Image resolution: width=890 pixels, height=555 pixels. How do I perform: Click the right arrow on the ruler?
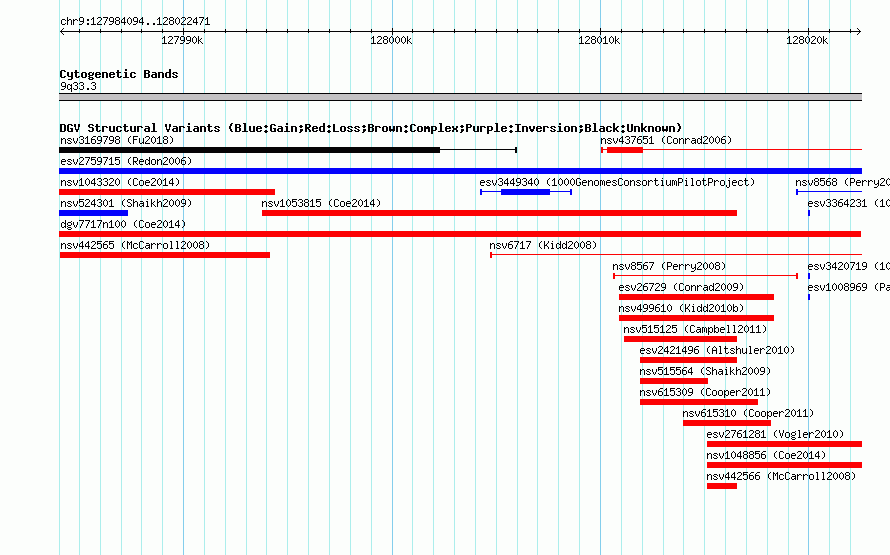859,31
